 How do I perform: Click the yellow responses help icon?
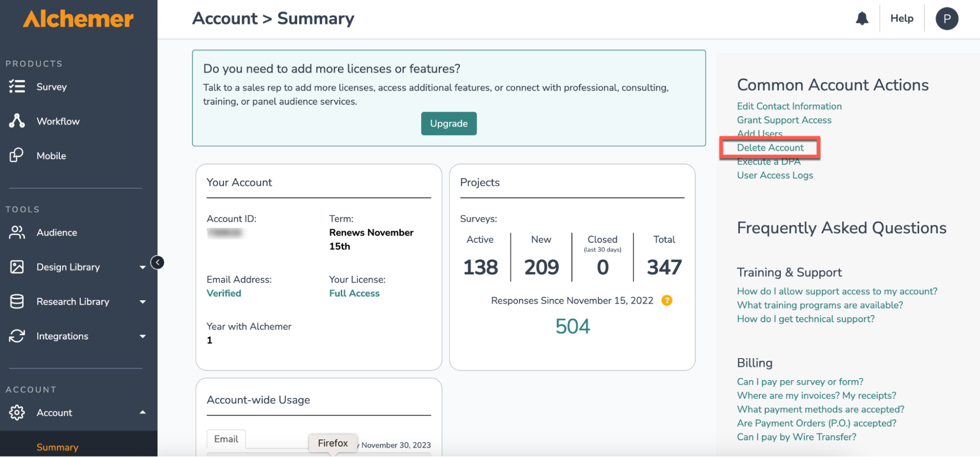click(667, 300)
